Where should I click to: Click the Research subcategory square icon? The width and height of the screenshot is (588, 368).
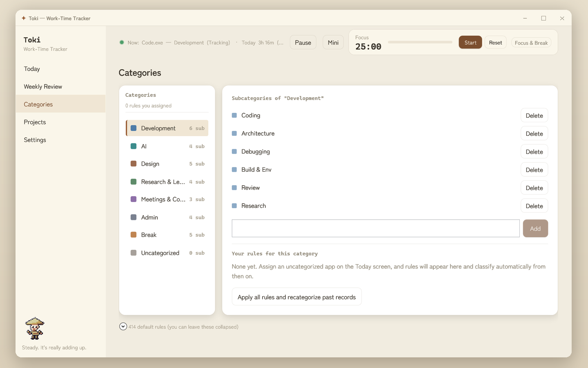(x=234, y=206)
